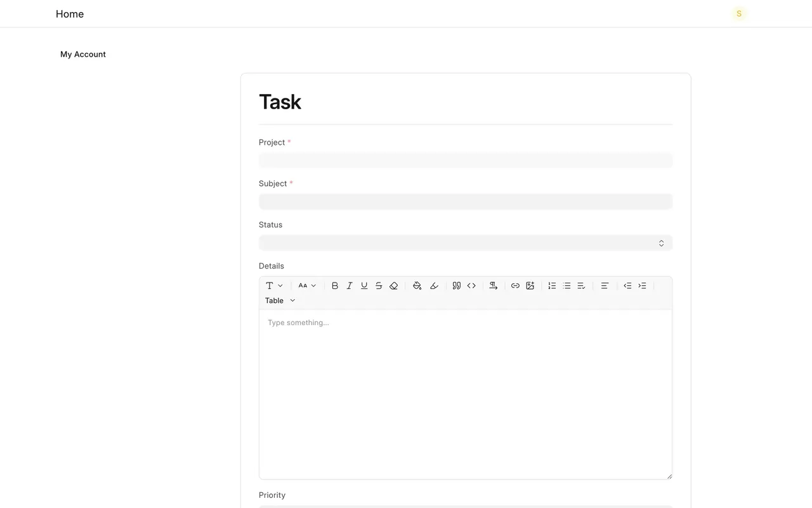Image resolution: width=812 pixels, height=508 pixels.
Task: Decrease indent in the editor
Action: point(627,286)
